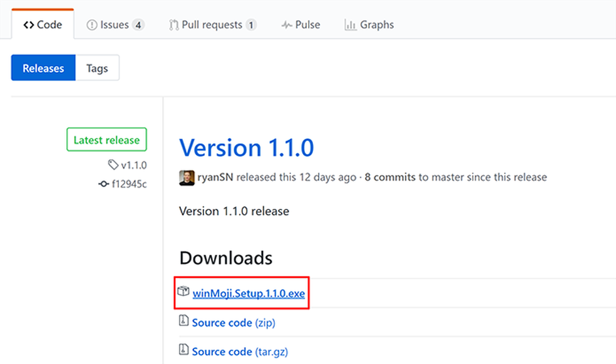Open the Version 1.1.0 release title
The height and width of the screenshot is (364, 616).
(x=246, y=148)
